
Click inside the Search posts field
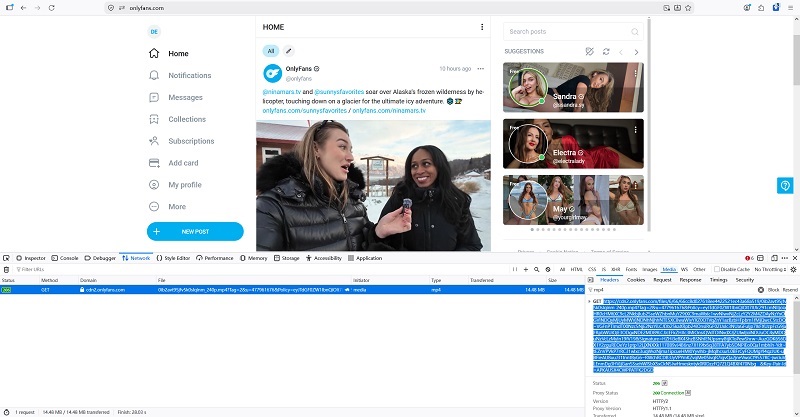click(573, 32)
